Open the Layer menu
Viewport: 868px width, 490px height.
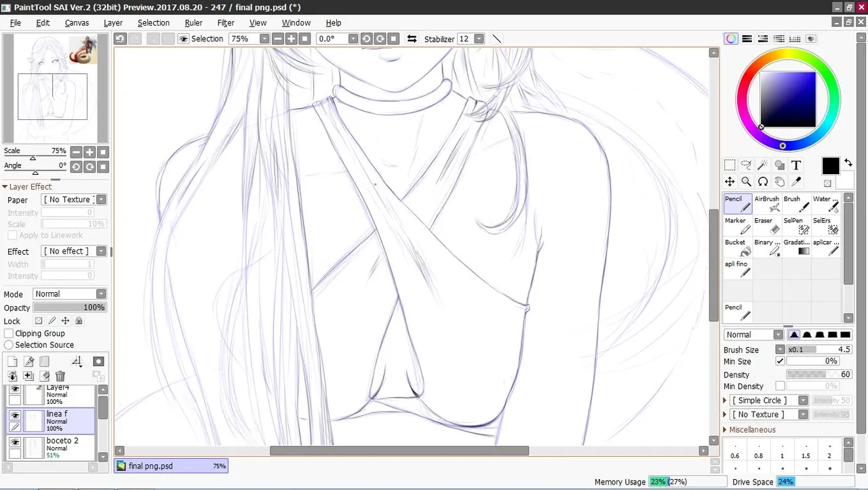tap(113, 22)
